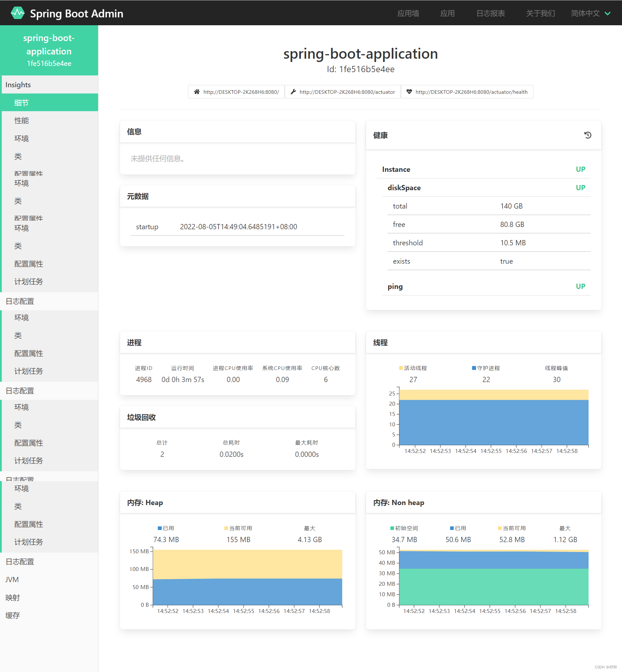Open the 映射 sidebar item
The height and width of the screenshot is (672, 622).
click(x=49, y=598)
